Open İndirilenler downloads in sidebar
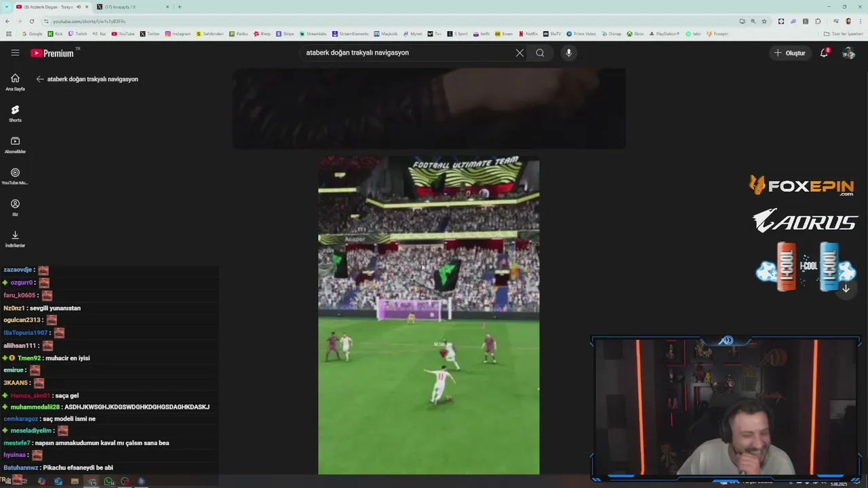This screenshot has height=488, width=868. (x=15, y=239)
